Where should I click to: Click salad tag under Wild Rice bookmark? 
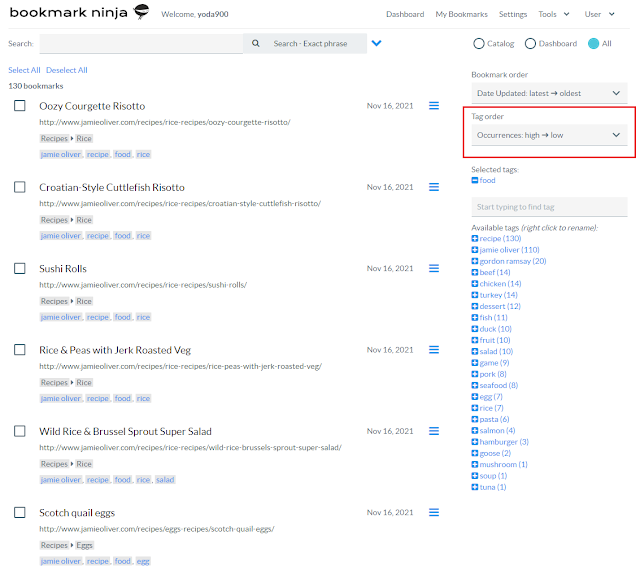coord(165,480)
